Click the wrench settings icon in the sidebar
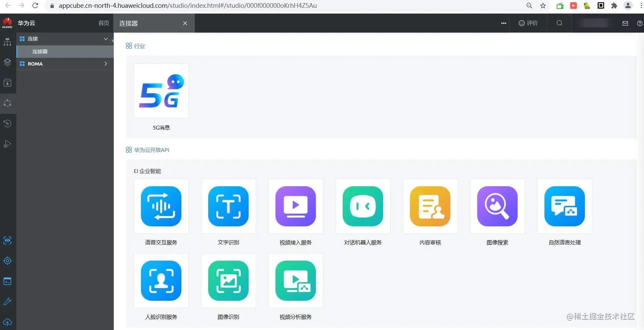 pyautogui.click(x=7, y=301)
